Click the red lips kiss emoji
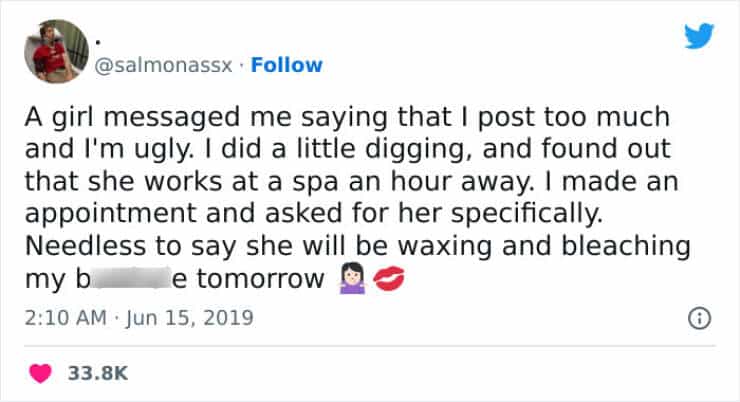 390,280
